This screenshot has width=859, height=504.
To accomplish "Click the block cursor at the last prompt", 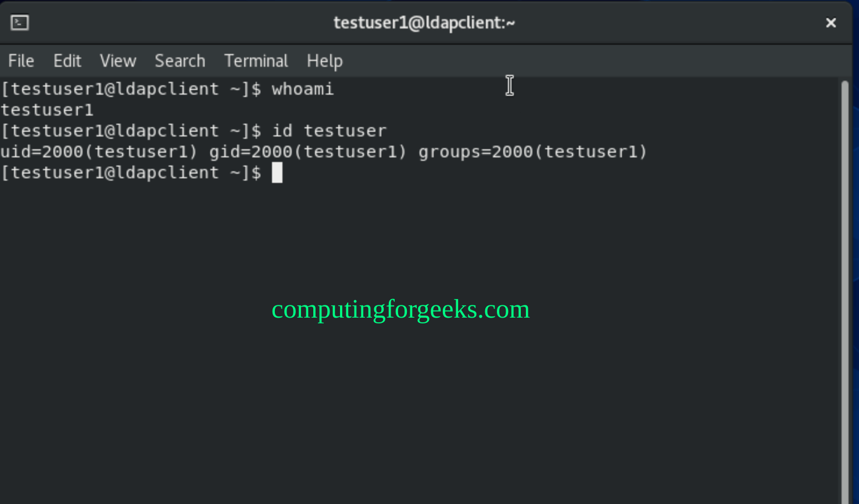I will pos(277,172).
